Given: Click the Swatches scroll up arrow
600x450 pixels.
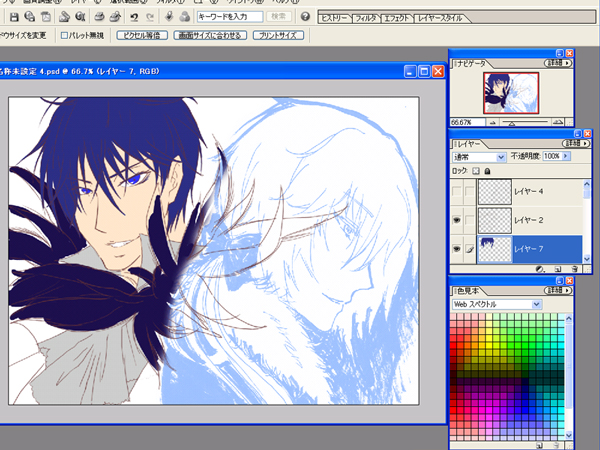Looking at the screenshot, I should click(x=568, y=318).
